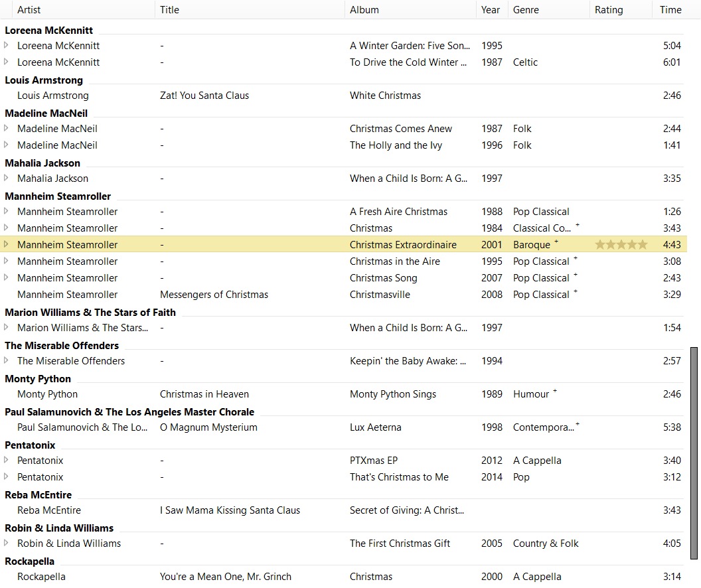
Task: Click the plus icon on the Christmasville row's genre
Action: tap(576, 292)
